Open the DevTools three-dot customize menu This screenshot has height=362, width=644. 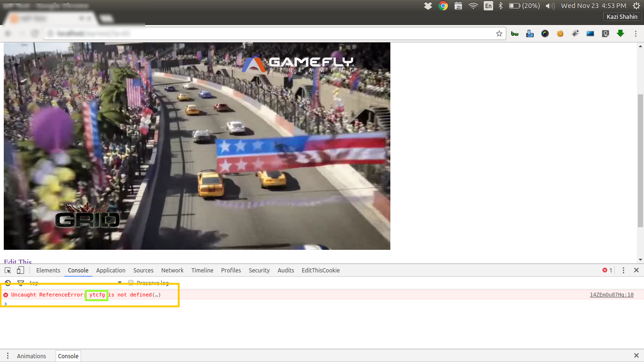pos(623,270)
